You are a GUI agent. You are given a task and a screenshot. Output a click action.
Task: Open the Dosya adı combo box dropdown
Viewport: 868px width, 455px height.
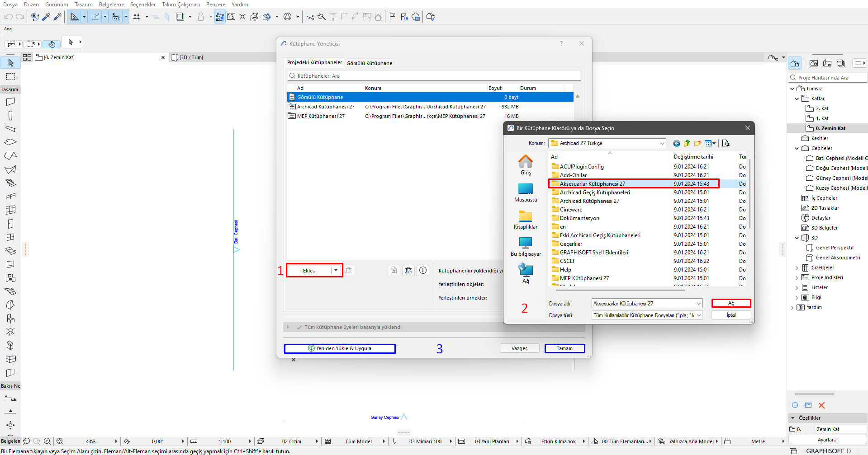point(698,303)
